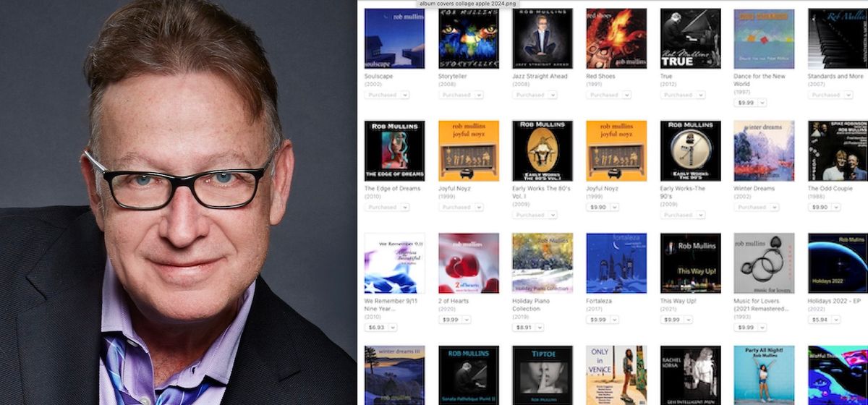This screenshot has width=868, height=405.
Task: Buy This Way Up! for $9.99
Action: pos(671,320)
